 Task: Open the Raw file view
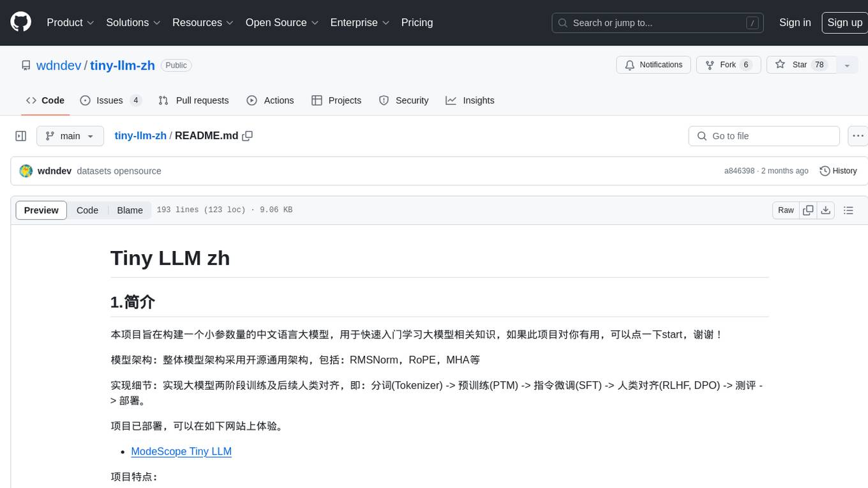786,210
